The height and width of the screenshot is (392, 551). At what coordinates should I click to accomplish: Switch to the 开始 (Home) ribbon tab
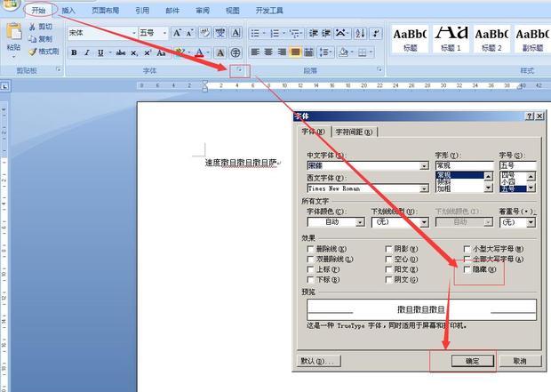tap(38, 10)
